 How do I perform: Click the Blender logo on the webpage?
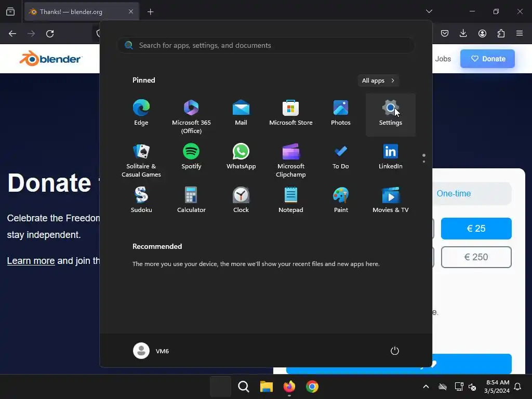tap(50, 58)
